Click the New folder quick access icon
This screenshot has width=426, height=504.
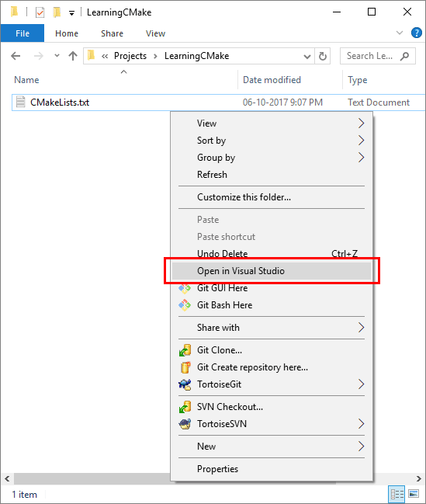coord(57,12)
